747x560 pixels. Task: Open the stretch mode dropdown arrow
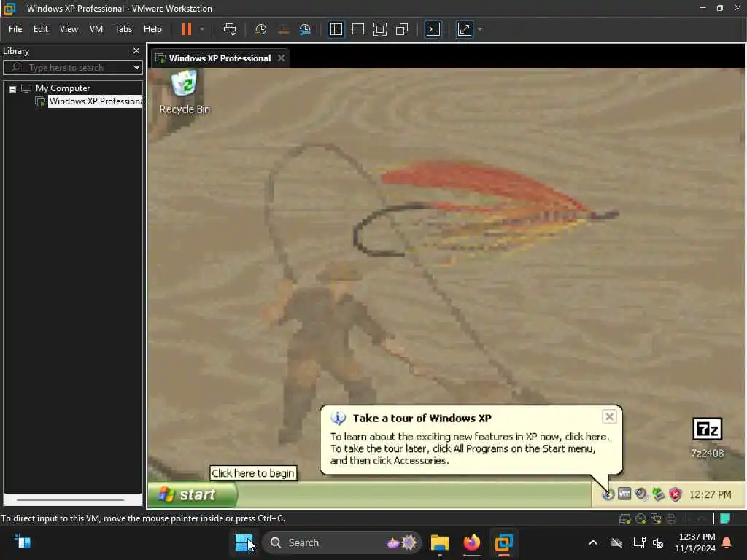pyautogui.click(x=480, y=29)
